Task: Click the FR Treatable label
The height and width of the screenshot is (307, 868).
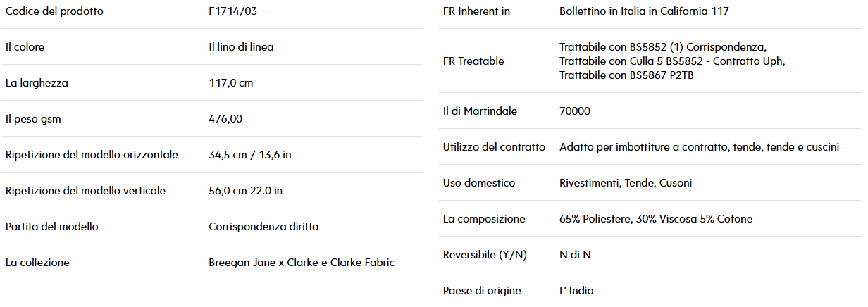Action: coord(473,61)
